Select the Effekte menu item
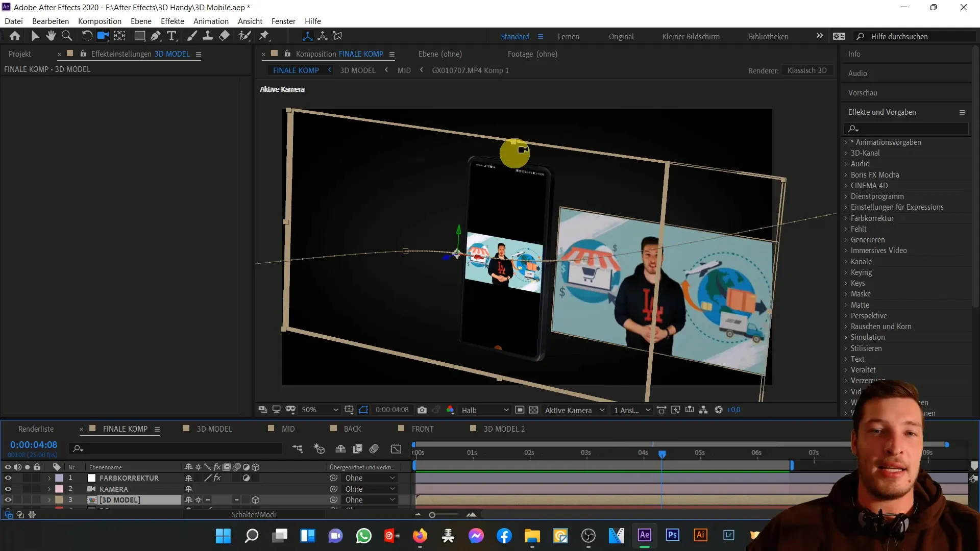The height and width of the screenshot is (551, 980). coord(173,21)
